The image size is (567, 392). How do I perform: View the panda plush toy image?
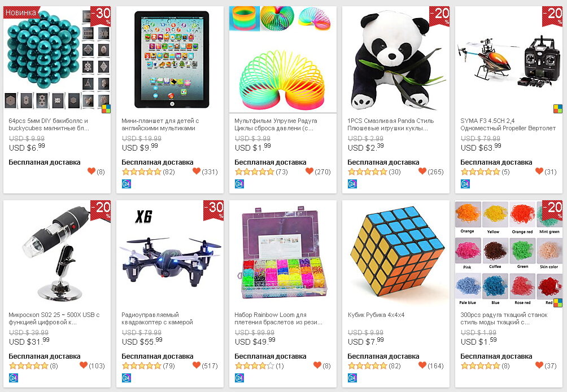click(x=395, y=60)
